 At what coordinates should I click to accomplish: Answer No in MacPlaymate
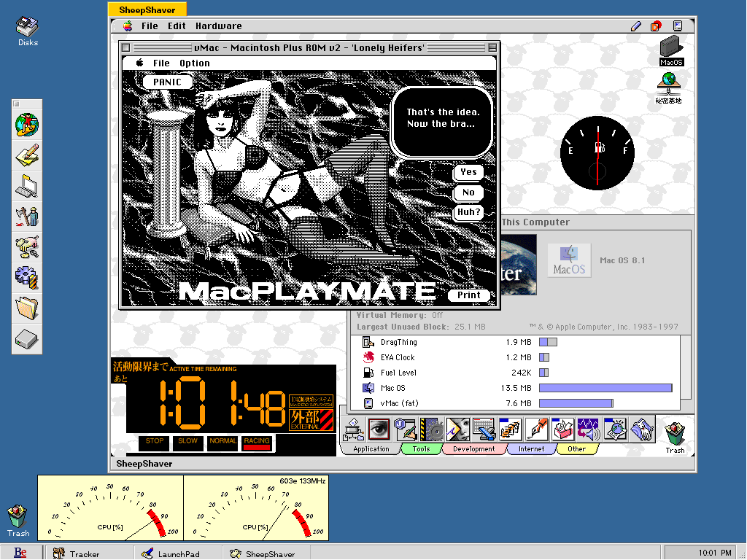(468, 192)
